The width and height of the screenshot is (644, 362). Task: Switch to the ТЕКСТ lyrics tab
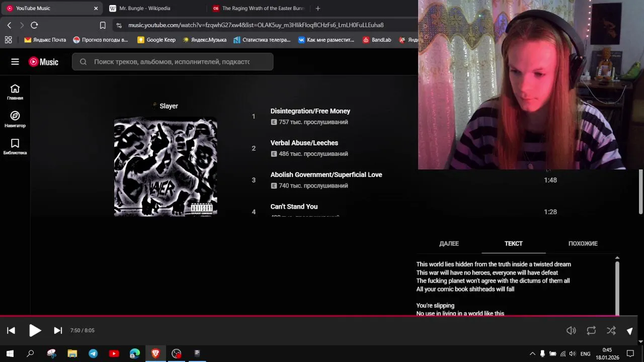pyautogui.click(x=514, y=243)
